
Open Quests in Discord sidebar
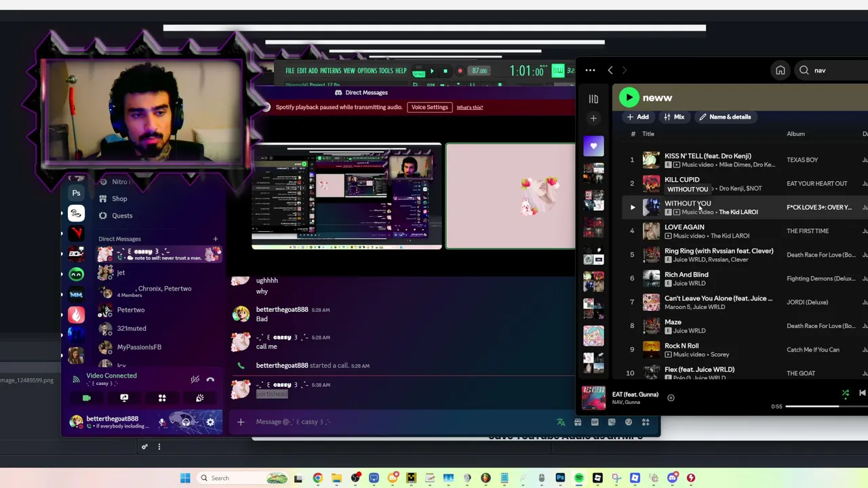(x=122, y=216)
